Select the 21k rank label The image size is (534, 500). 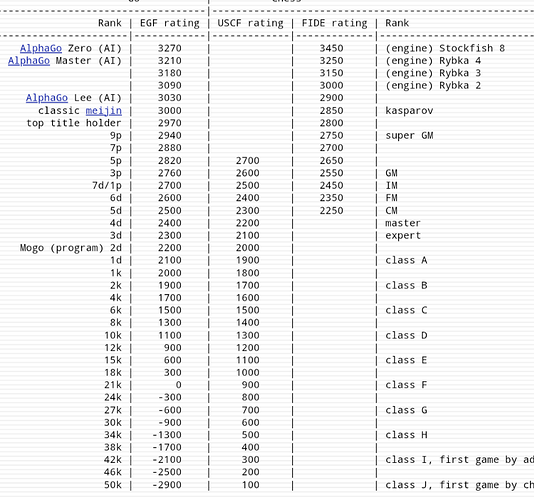point(113,385)
